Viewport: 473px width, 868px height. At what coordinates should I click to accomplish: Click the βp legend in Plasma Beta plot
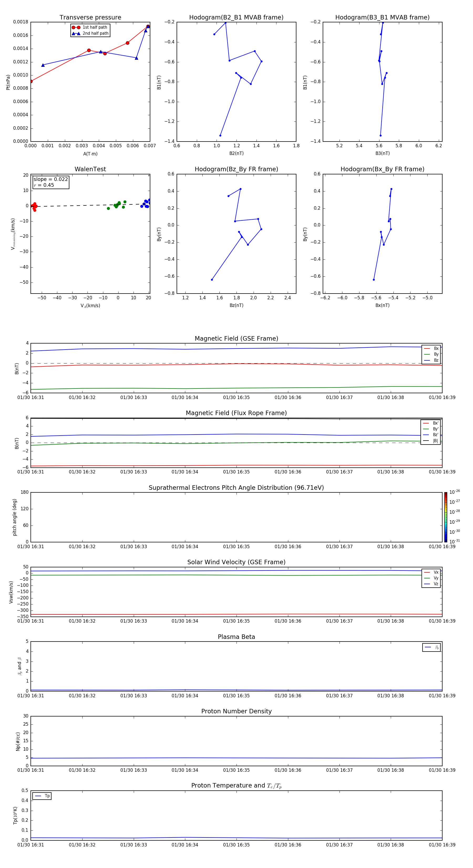click(431, 647)
